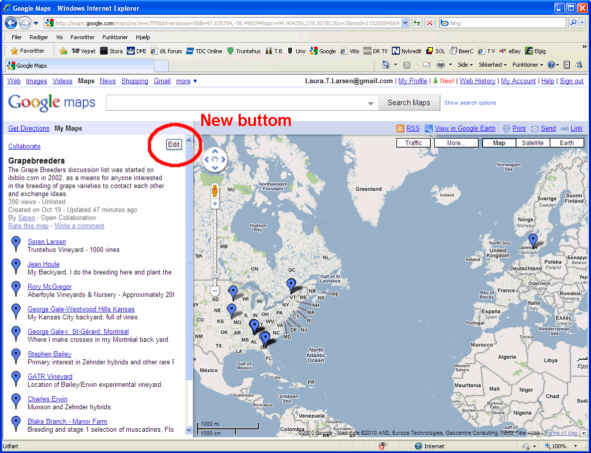Open the Favoritter menu in menu bar
This screenshot has width=591, height=453.
pos(82,37)
